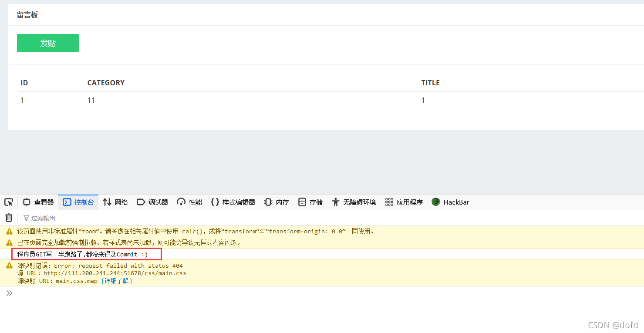Open the 调试器 debugger tab
Image resolution: width=644 pixels, height=333 pixels.
[x=152, y=202]
